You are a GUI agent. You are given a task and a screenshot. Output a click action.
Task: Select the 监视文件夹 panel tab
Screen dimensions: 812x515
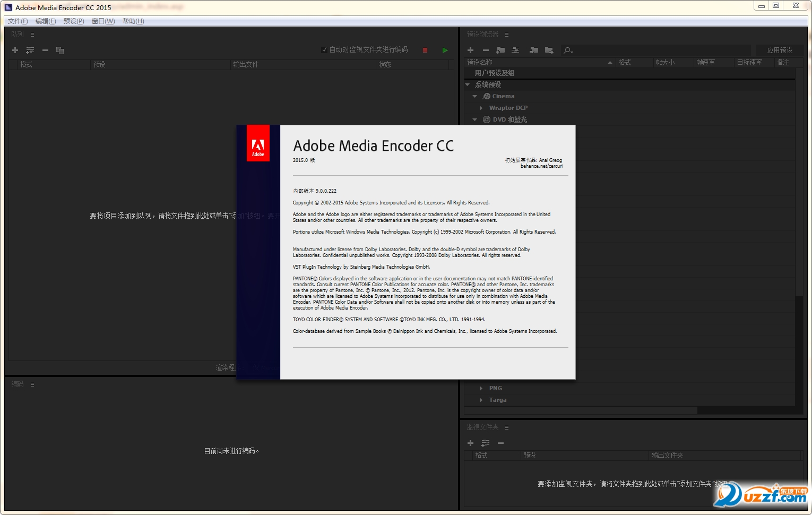(482, 427)
